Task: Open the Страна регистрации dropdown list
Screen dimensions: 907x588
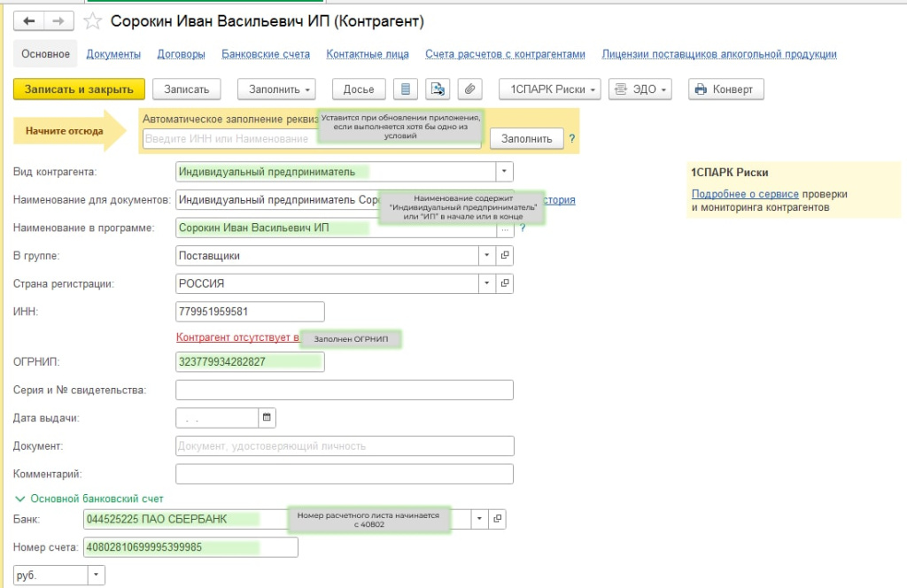Action: [x=485, y=284]
